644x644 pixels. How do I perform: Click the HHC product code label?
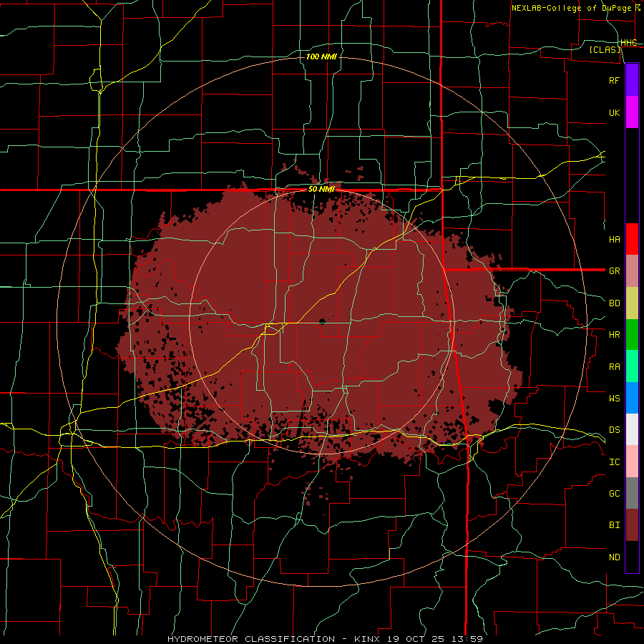628,43
